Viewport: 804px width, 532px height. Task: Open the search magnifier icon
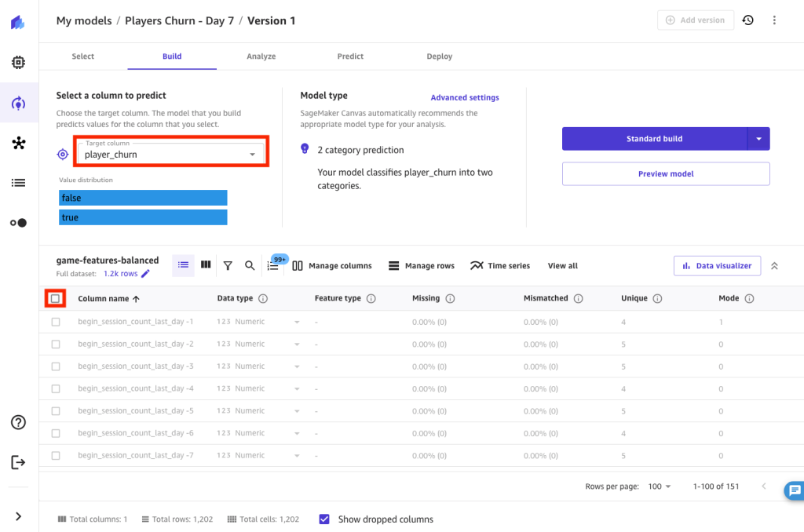(250, 265)
